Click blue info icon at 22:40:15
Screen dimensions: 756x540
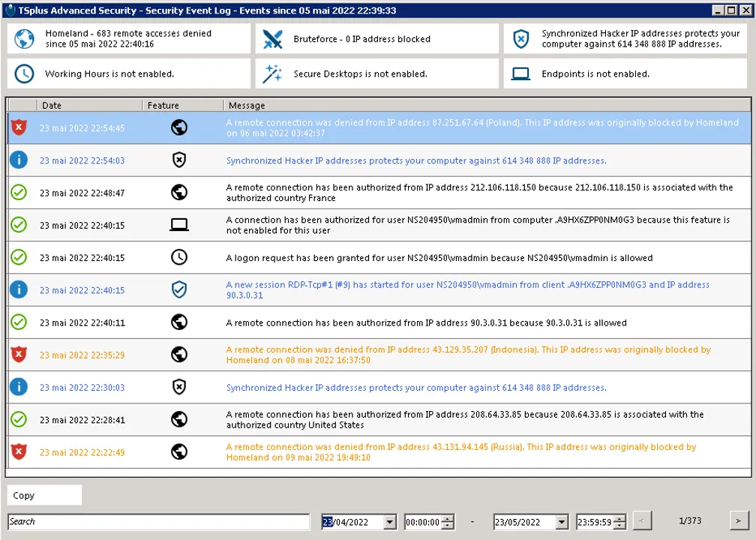[19, 289]
